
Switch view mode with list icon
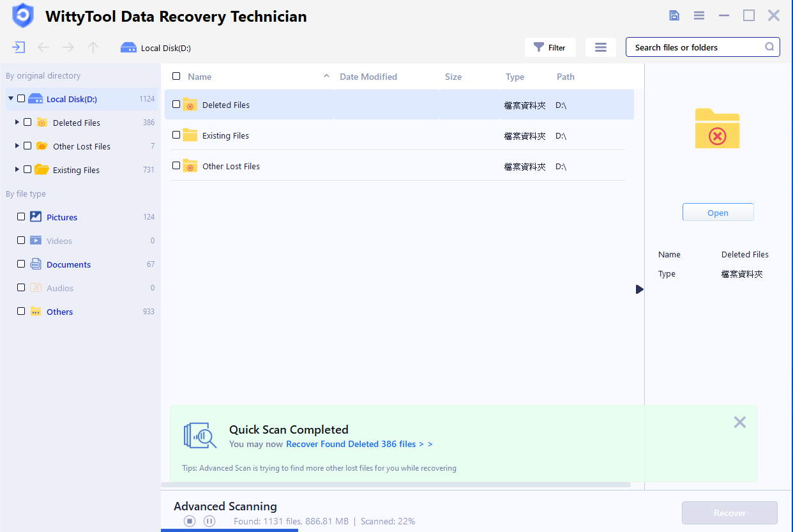tap(600, 47)
